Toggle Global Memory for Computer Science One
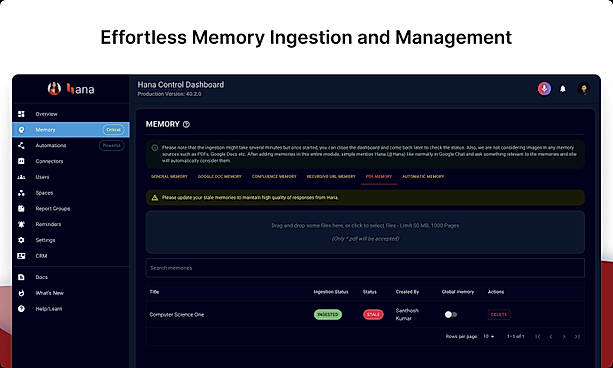Viewport: 613px width, 368px height. click(450, 314)
